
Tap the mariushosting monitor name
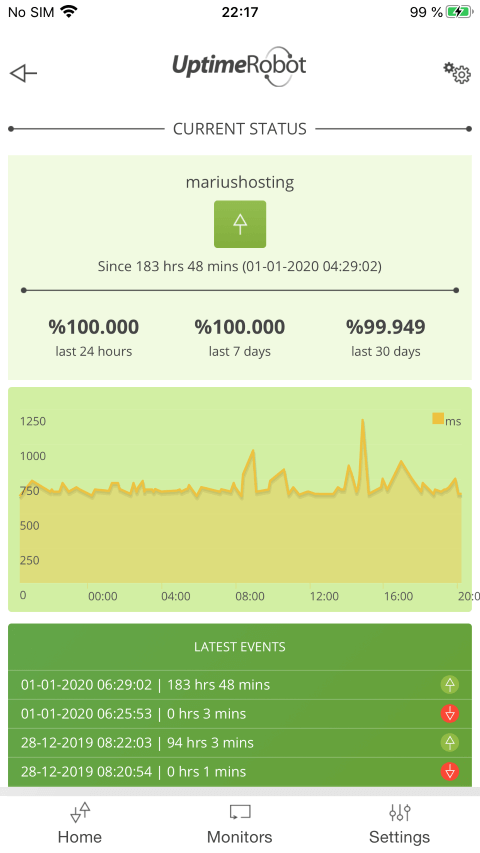(240, 182)
